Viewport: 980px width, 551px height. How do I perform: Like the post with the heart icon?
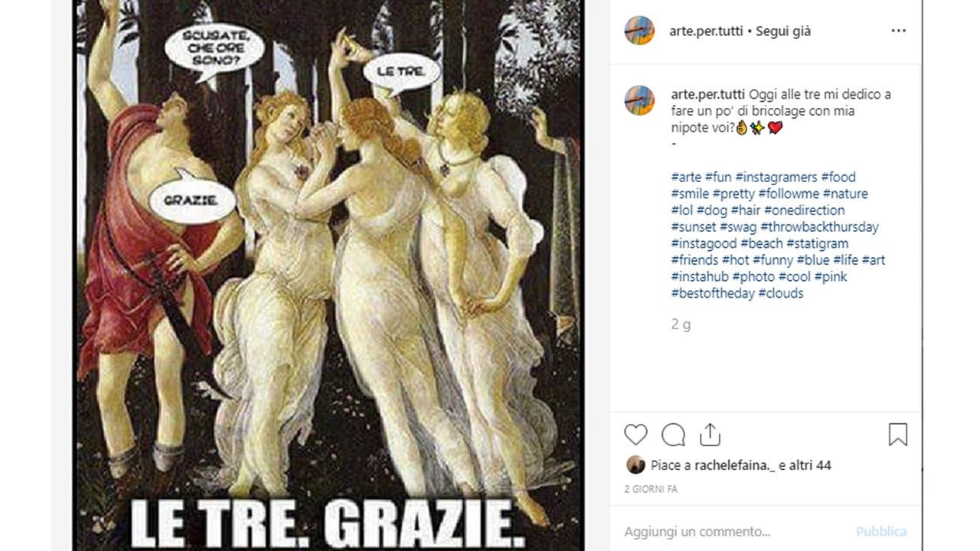(635, 435)
